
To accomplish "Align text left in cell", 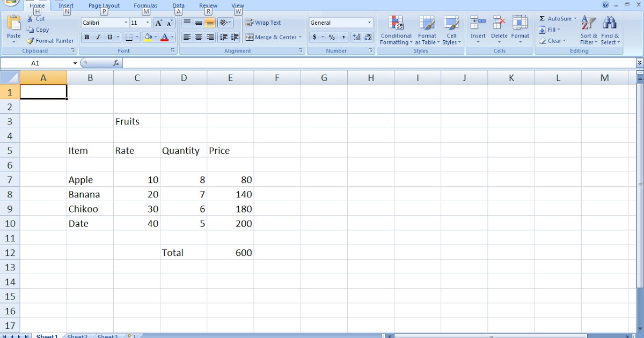I will tap(187, 38).
